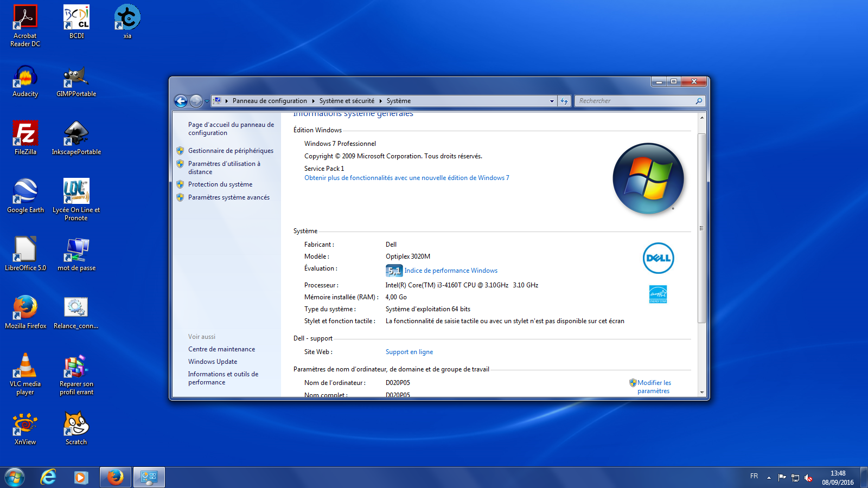Screen dimensions: 868x488
Task: Expand arrow after Panneau de configuration
Action: pyautogui.click(x=313, y=101)
